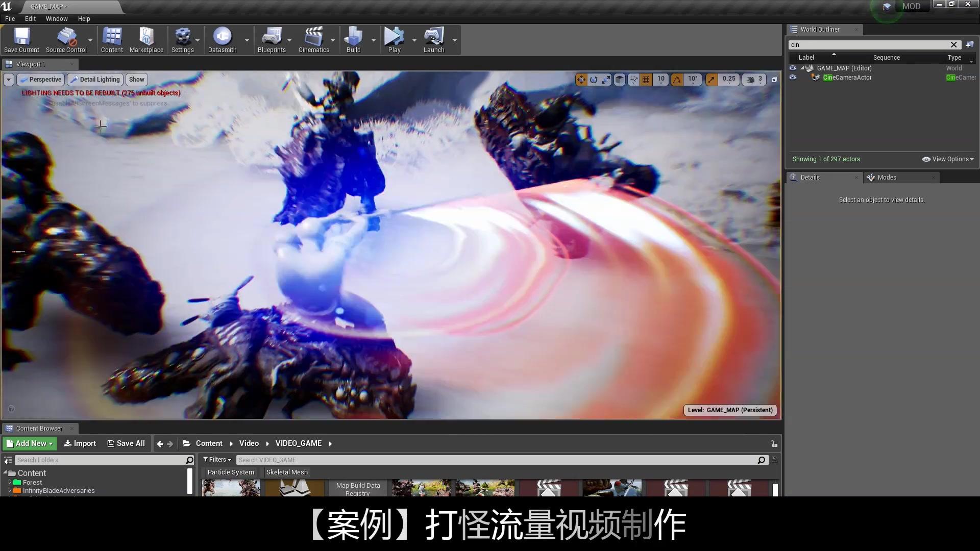Viewport: 980px width, 551px height.
Task: Open the Settings toolbar button
Action: (x=182, y=40)
